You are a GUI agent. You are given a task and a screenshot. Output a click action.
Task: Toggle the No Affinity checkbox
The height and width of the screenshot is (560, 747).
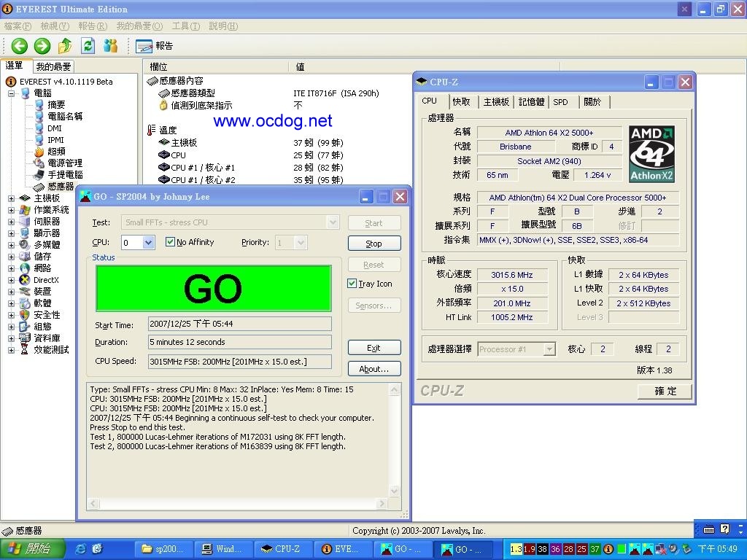[x=170, y=242]
